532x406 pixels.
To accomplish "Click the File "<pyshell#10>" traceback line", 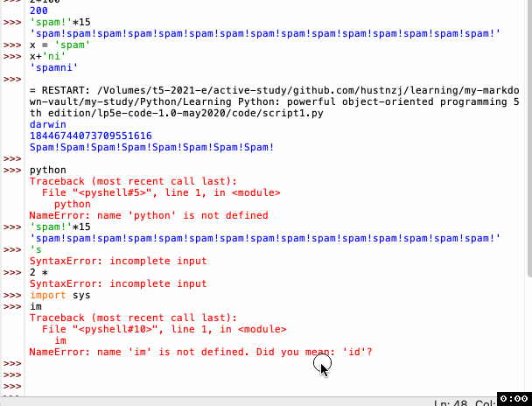I will tap(164, 329).
